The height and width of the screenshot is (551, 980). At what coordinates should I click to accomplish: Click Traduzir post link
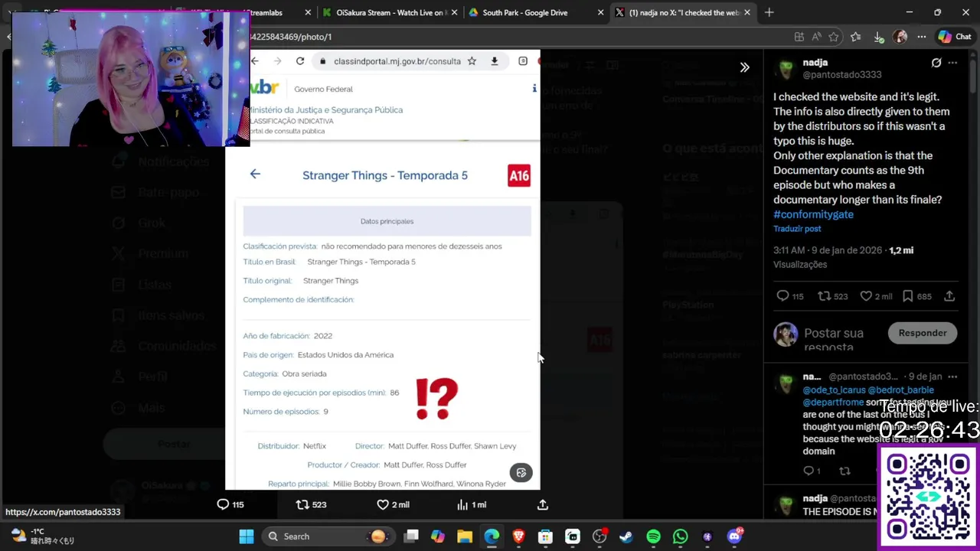[x=797, y=229]
